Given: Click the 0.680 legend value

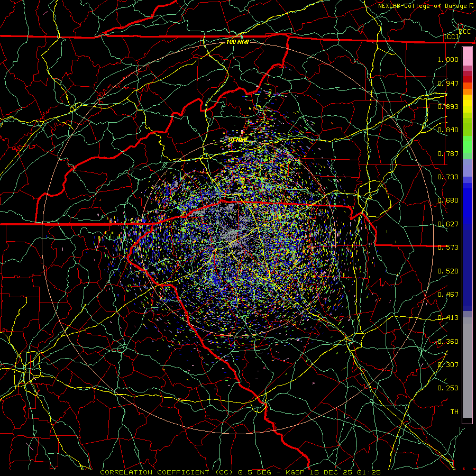Looking at the screenshot, I should point(448,200).
